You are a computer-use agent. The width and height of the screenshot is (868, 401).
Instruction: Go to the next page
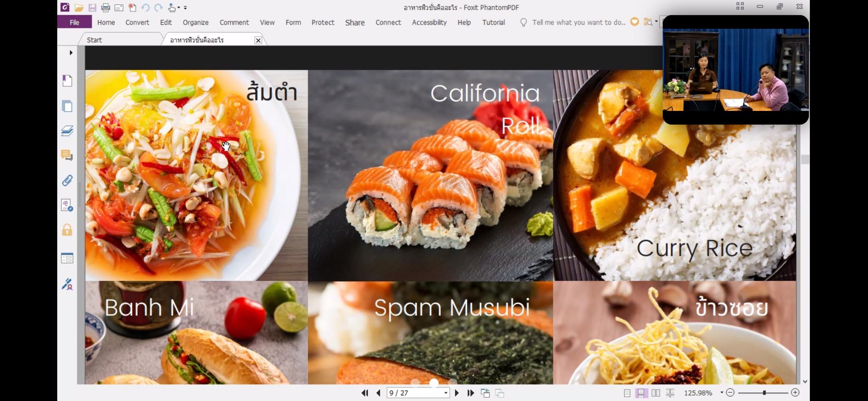tap(457, 393)
